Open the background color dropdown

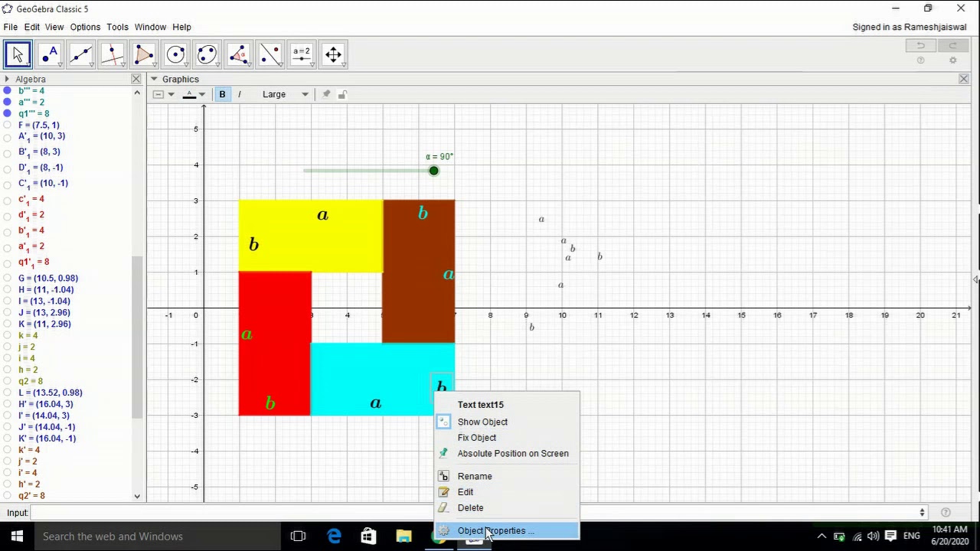(x=163, y=94)
